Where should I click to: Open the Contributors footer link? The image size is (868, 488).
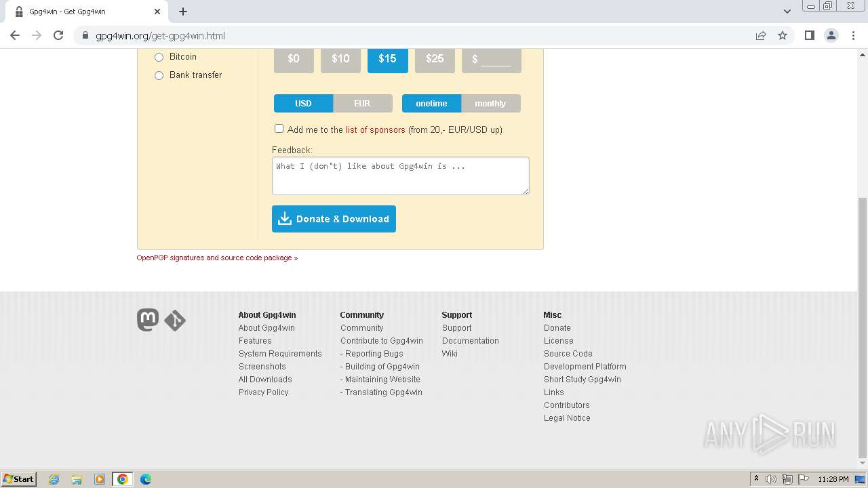567,405
